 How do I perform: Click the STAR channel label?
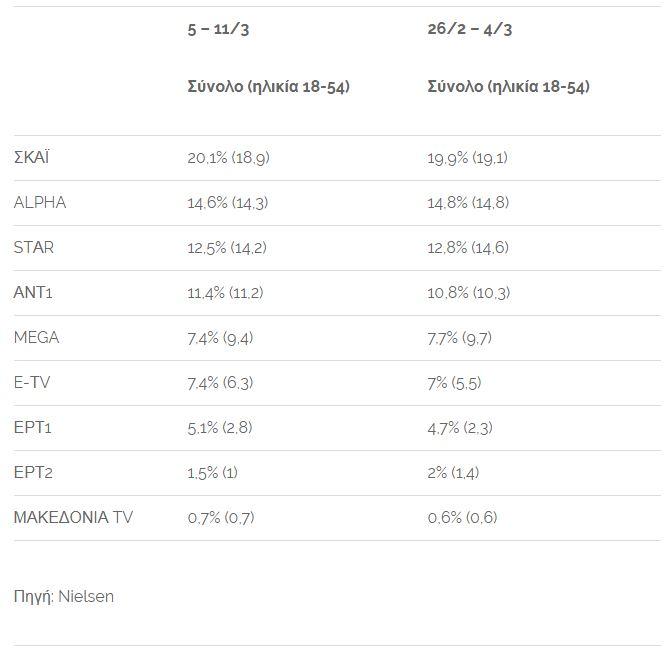(34, 247)
